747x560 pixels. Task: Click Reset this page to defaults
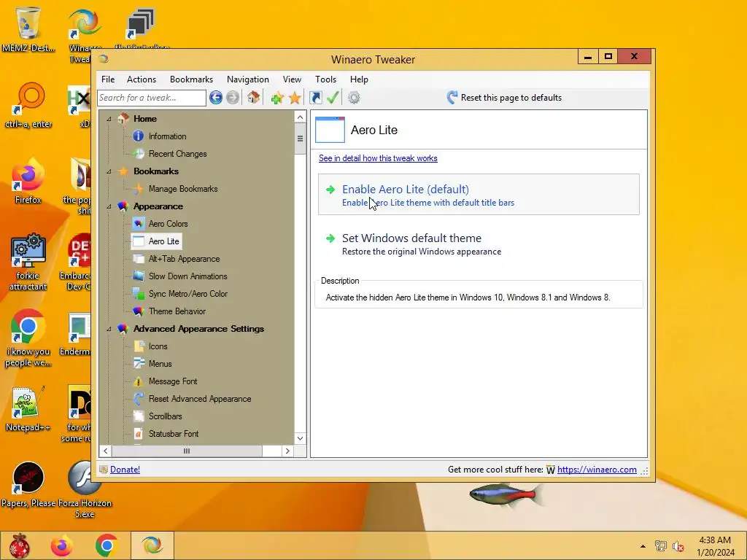coord(505,98)
